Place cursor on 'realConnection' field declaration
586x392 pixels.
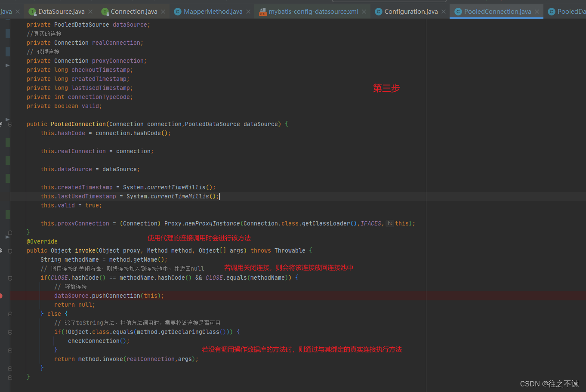(x=117, y=43)
